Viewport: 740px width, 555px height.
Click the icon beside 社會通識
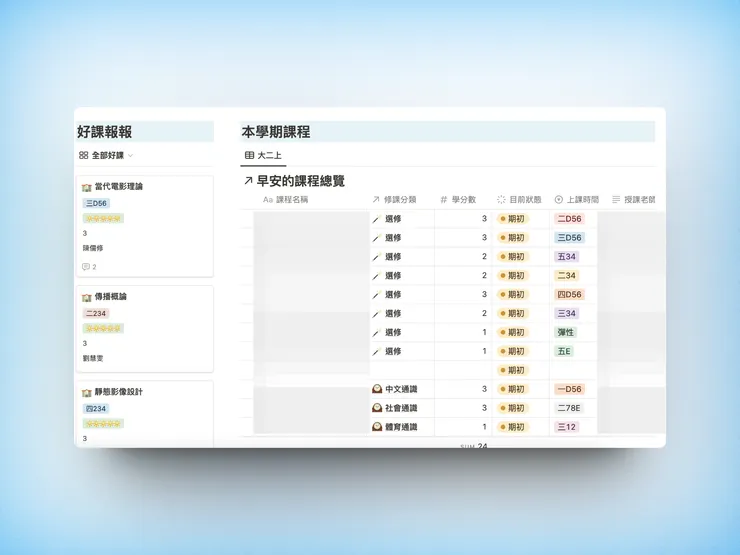(x=377, y=408)
